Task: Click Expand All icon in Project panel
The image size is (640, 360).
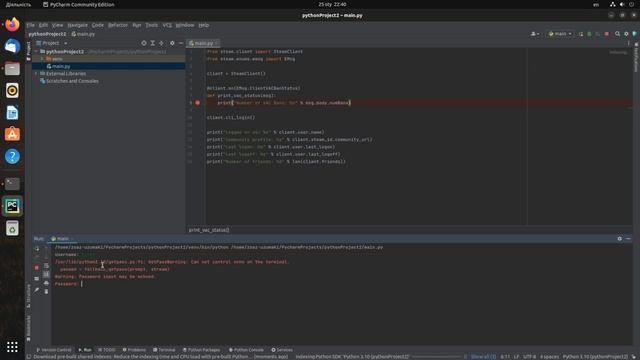Action: 153,43
